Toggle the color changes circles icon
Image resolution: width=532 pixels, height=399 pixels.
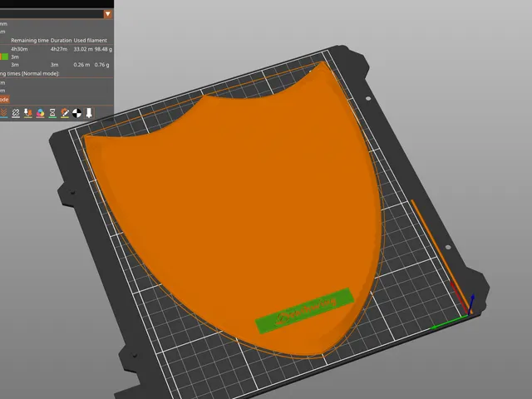[41, 113]
